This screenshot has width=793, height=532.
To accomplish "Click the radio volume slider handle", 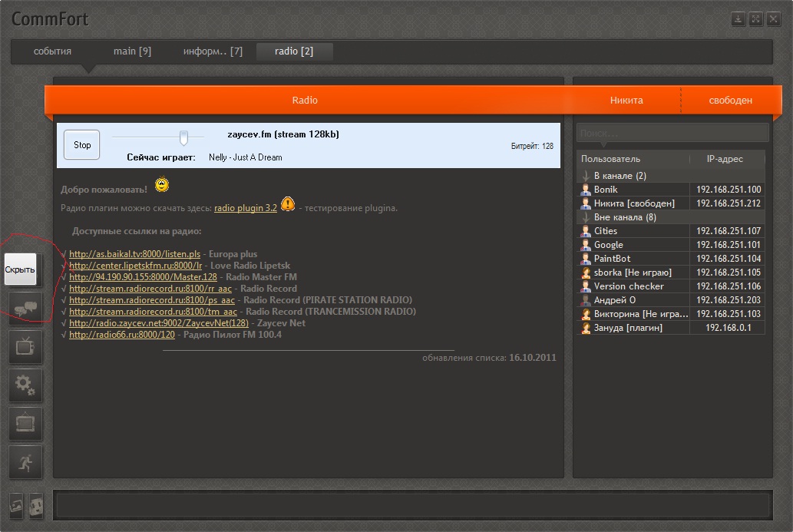I will click(183, 137).
